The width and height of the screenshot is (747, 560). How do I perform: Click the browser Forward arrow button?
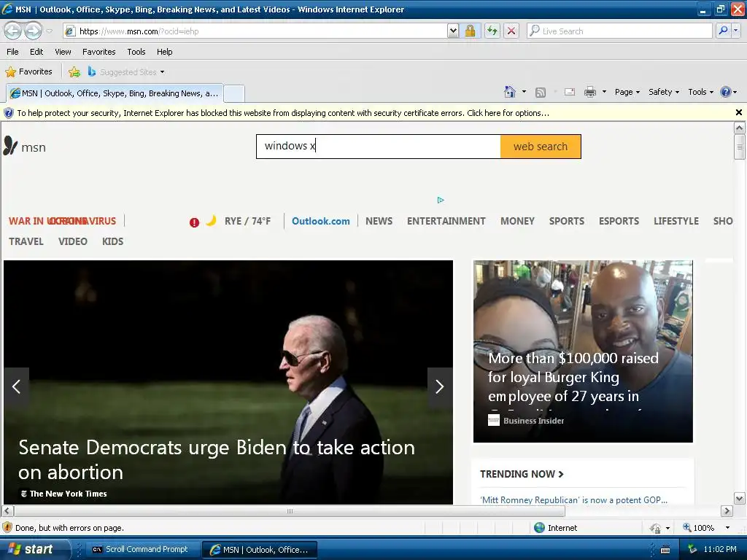33,31
